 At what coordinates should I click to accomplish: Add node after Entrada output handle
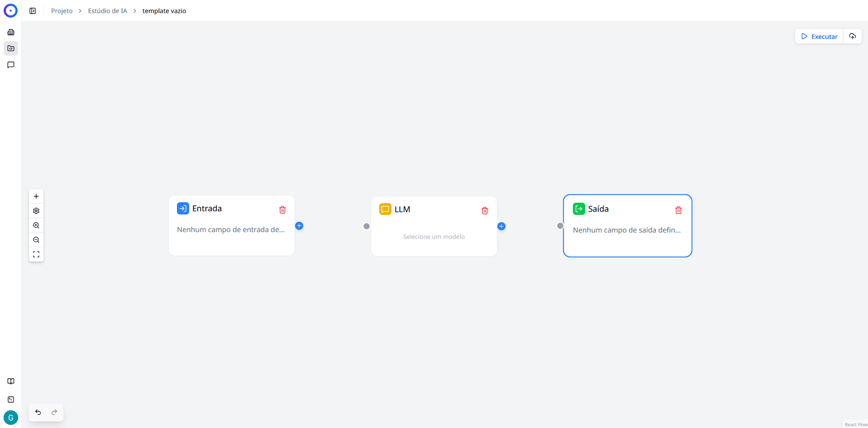point(299,226)
